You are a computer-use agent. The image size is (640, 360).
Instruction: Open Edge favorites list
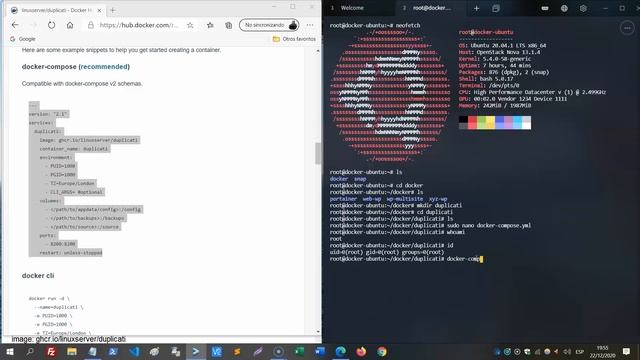pyautogui.click(x=210, y=25)
